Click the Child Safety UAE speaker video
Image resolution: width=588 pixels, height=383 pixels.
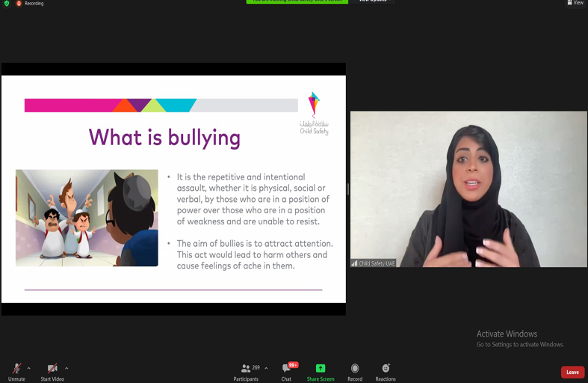469,189
